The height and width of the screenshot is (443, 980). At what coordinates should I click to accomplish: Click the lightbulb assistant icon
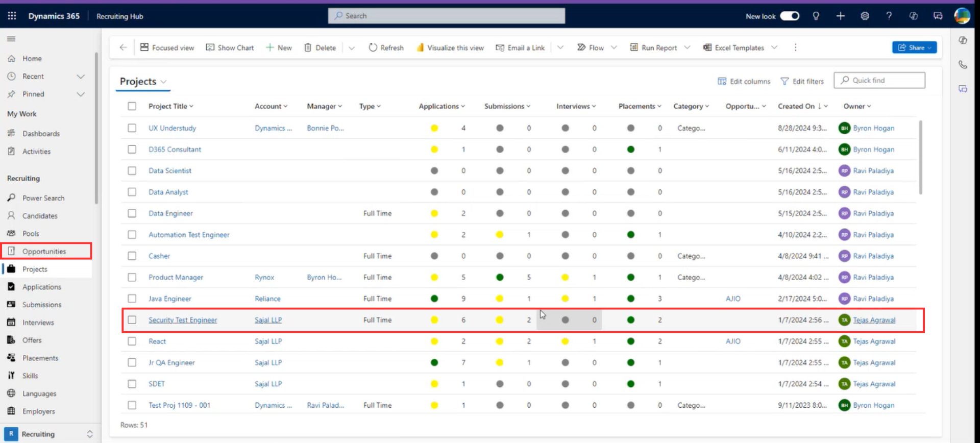[816, 16]
